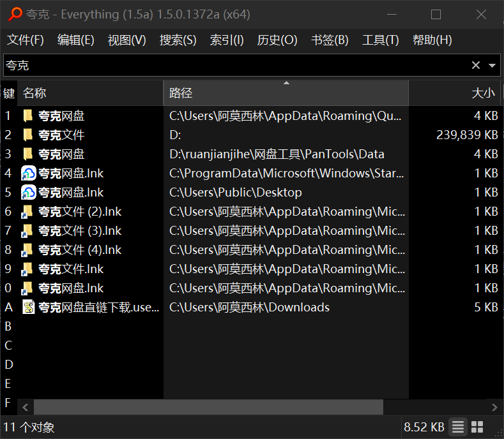Click the 键 column header

9,93
